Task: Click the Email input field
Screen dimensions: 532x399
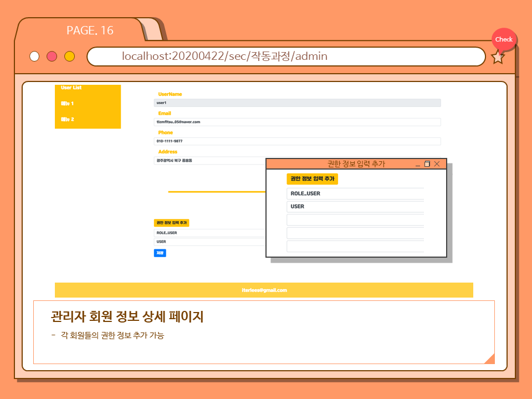Action: pos(297,122)
